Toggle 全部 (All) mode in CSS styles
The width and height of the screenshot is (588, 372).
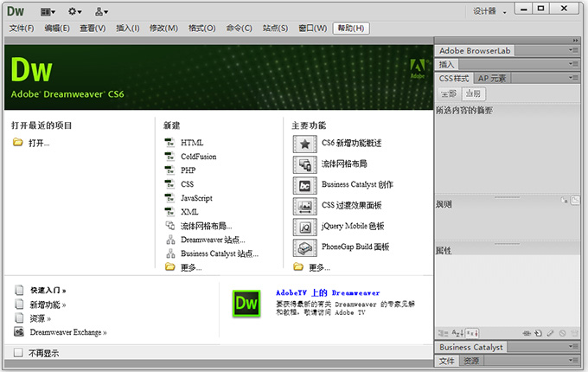449,93
